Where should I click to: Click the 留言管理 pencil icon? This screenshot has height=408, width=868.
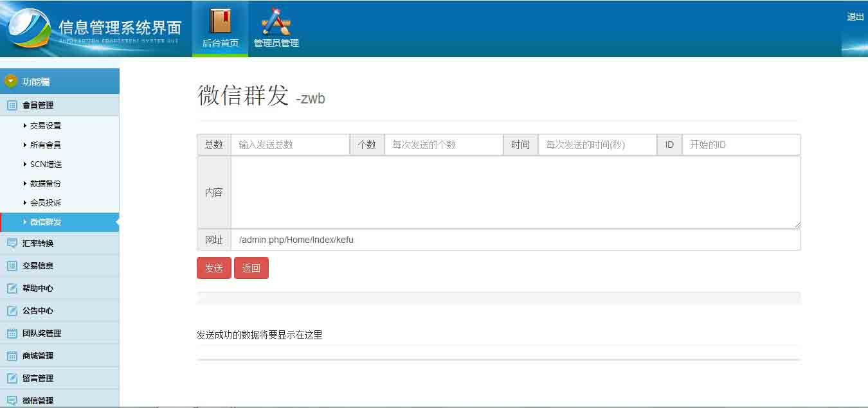coord(12,378)
